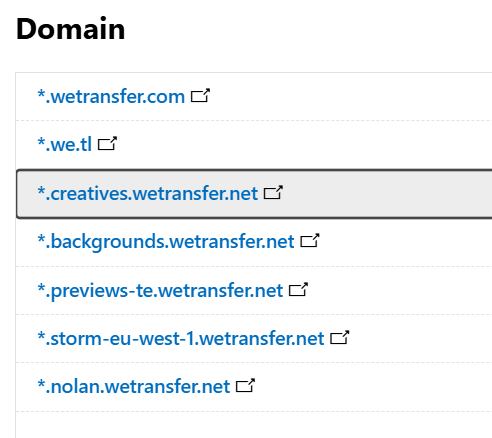This screenshot has width=492, height=438.
Task: Click the empty row below *.nolan.wetransfer.net
Action: tap(253, 425)
